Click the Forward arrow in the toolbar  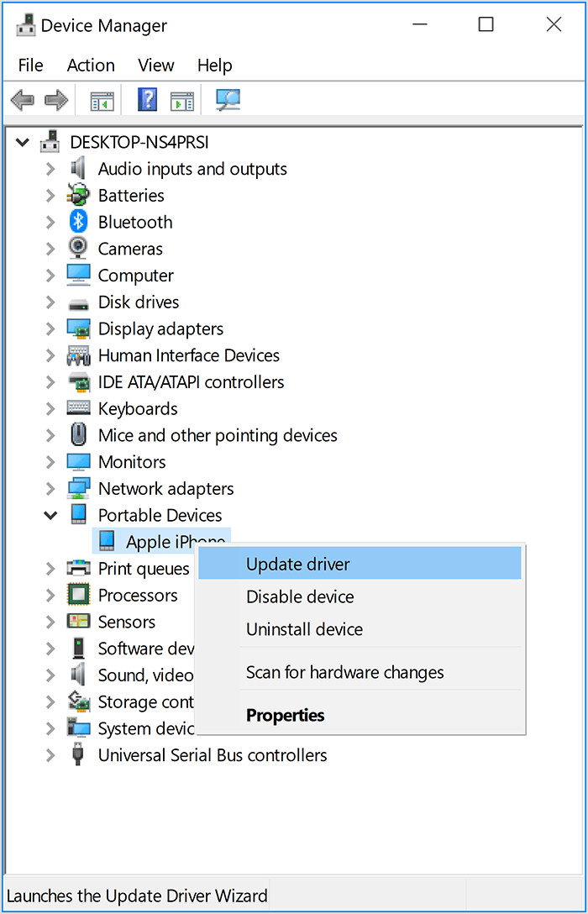(56, 101)
